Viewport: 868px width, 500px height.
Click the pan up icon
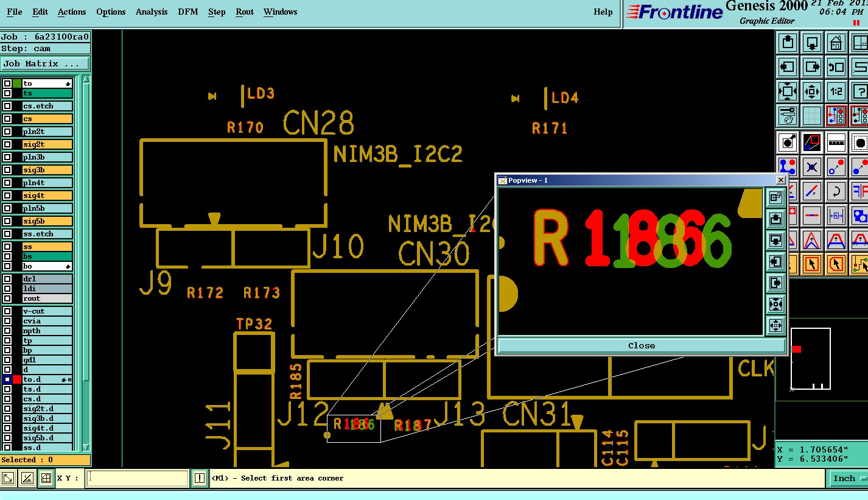(788, 43)
